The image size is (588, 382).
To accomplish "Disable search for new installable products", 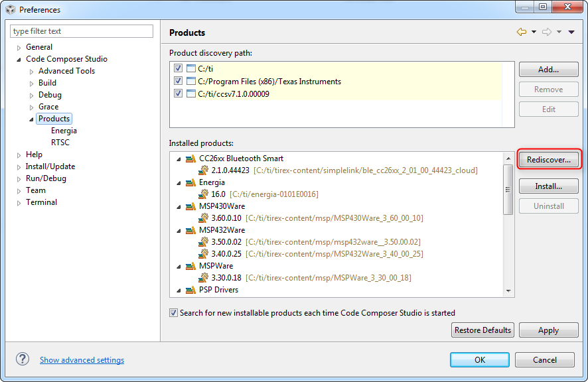I will coord(174,313).
